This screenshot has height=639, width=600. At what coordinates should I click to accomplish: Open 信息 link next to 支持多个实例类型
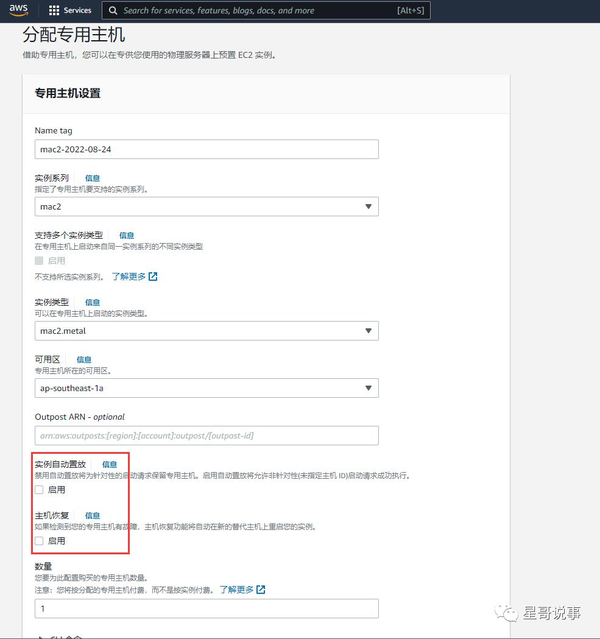click(126, 235)
